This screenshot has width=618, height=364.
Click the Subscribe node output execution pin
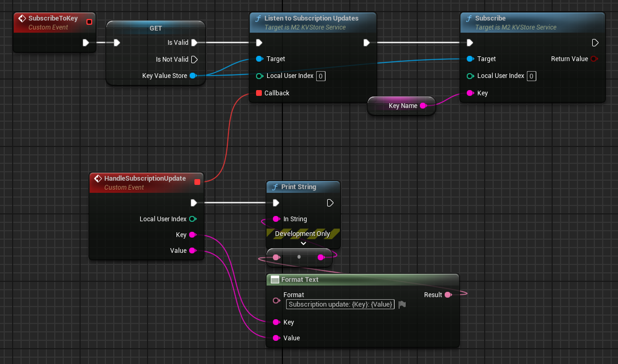click(x=595, y=43)
